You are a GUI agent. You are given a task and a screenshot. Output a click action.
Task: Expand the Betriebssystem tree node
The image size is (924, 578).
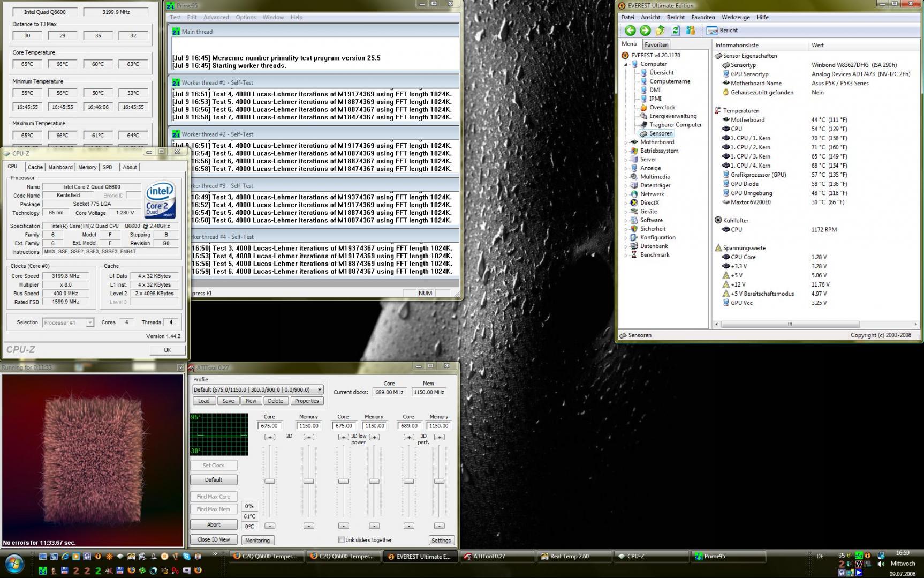(x=625, y=151)
